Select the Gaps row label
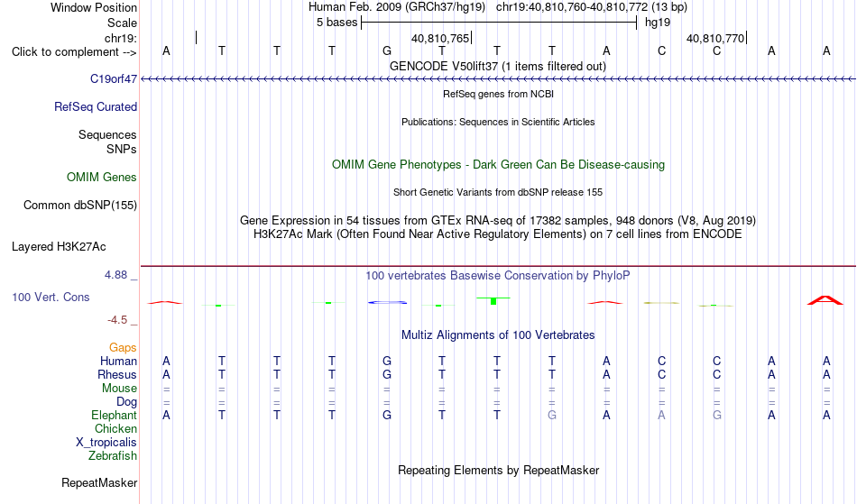Image resolution: width=857 pixels, height=504 pixels. pos(123,348)
